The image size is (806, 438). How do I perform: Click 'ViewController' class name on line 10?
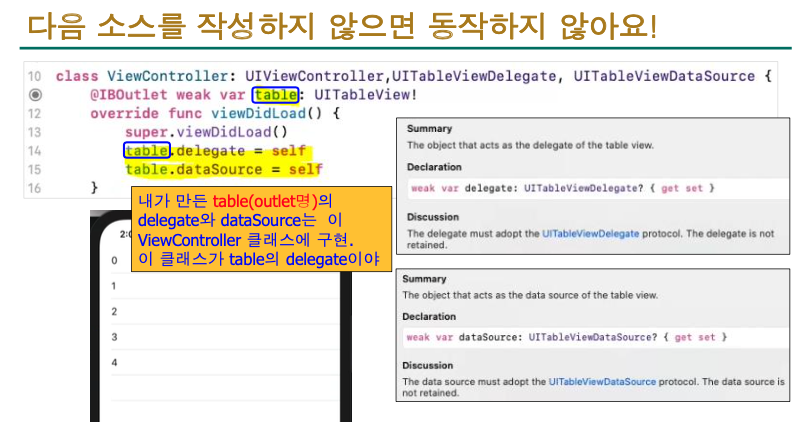point(168,76)
